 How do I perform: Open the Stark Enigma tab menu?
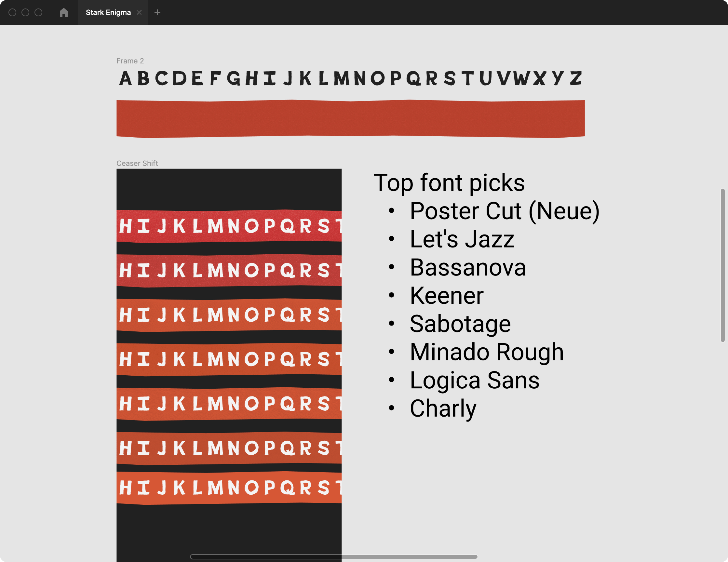click(x=108, y=12)
